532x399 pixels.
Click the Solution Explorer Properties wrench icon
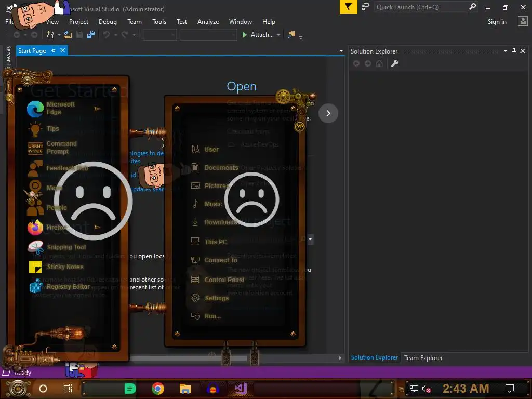click(x=395, y=63)
